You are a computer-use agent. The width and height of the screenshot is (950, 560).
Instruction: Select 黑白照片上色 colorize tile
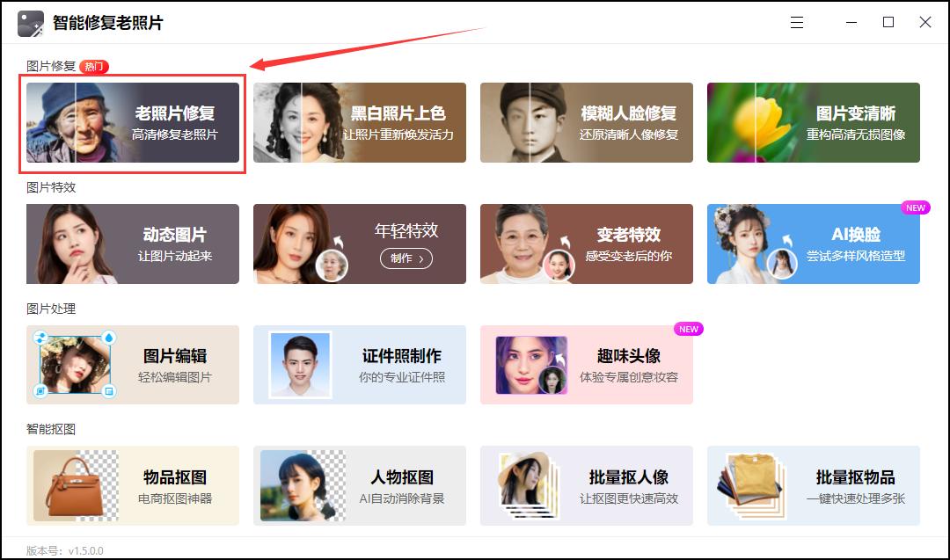pos(359,122)
